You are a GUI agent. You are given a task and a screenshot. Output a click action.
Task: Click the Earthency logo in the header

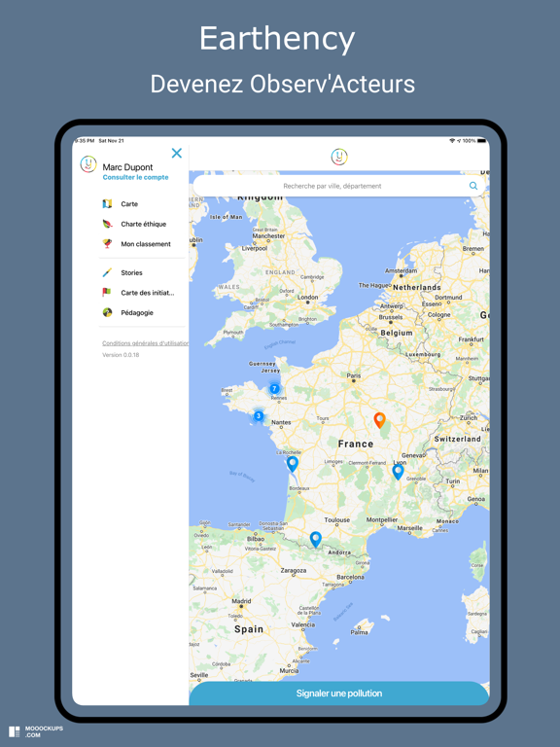339,157
